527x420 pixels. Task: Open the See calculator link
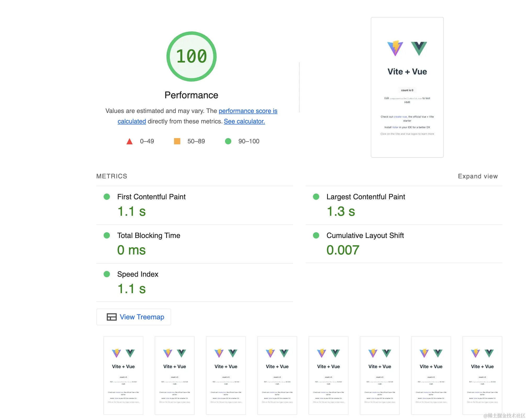click(244, 122)
